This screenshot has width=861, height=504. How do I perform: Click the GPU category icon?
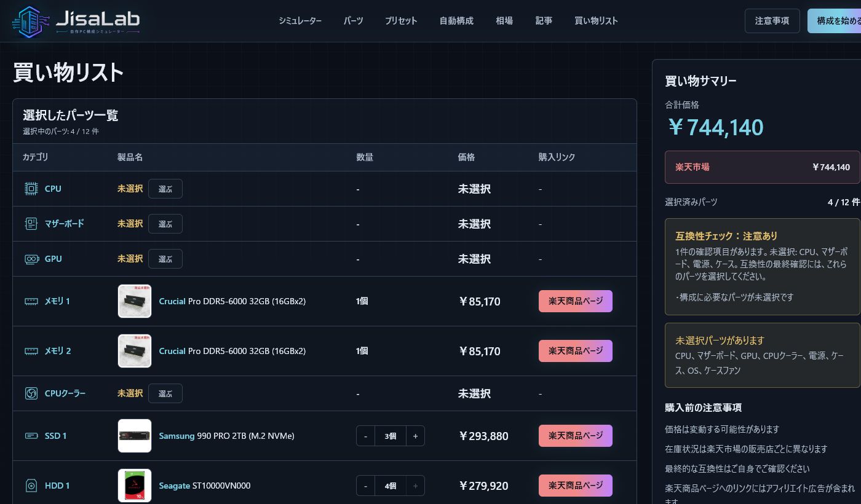pyautogui.click(x=31, y=259)
